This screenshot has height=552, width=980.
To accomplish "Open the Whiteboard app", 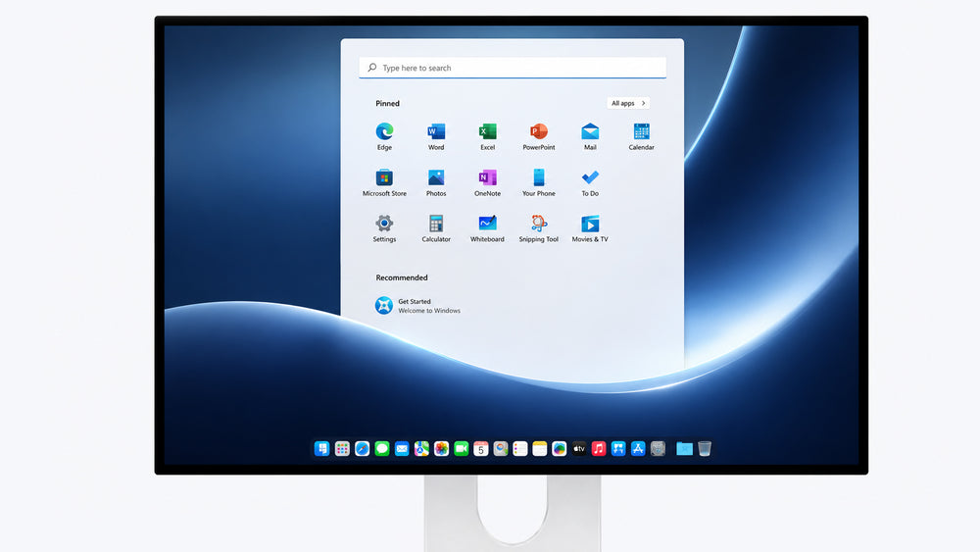I will click(x=487, y=224).
